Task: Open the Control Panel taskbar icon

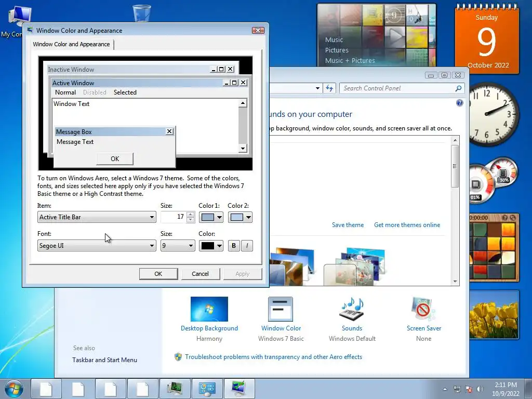Action: tap(207, 389)
